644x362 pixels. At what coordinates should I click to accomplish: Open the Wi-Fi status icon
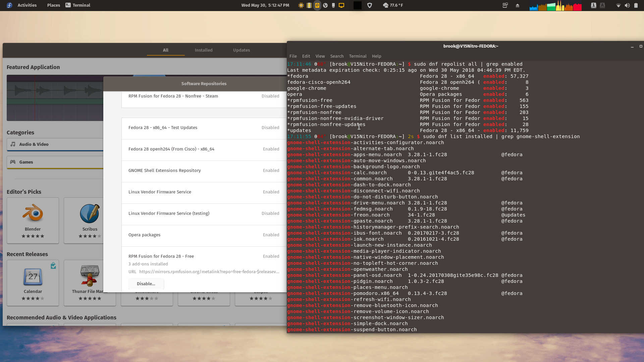618,5
